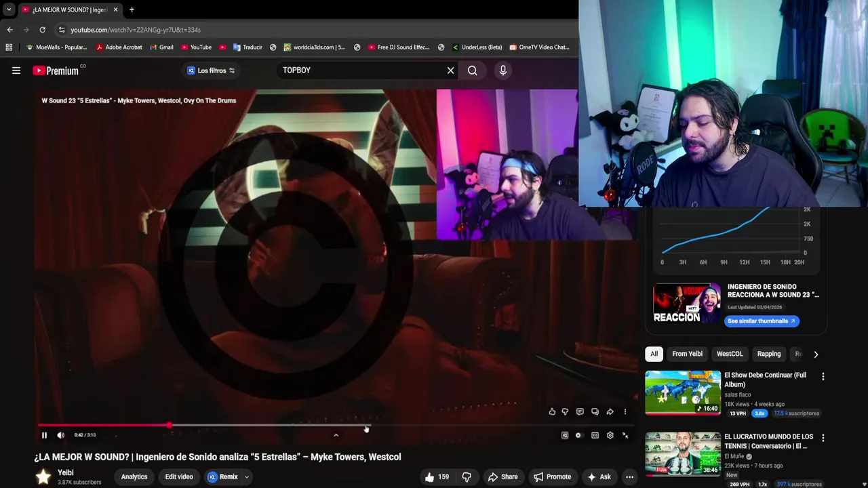This screenshot has width=868, height=488.
Task: Expand the chevron-up panel in player
Action: [336, 435]
